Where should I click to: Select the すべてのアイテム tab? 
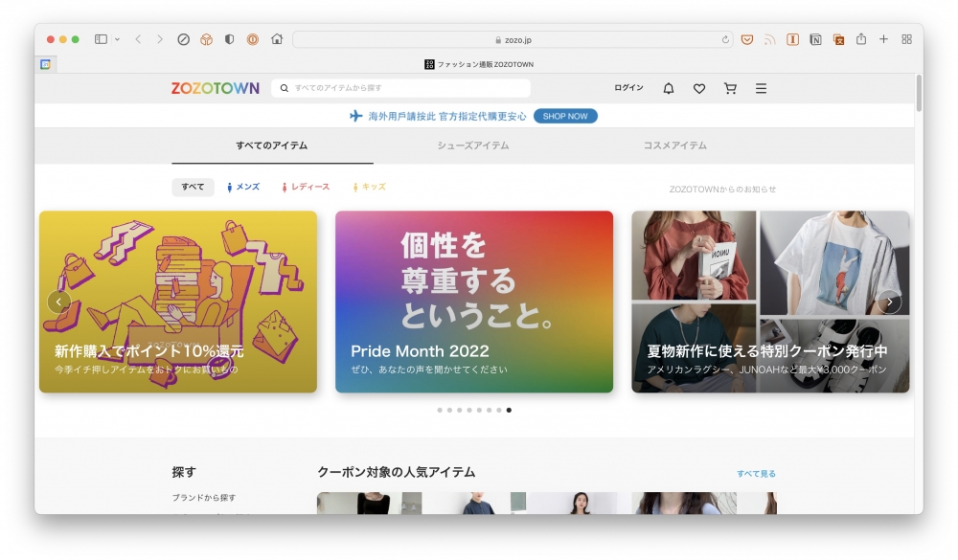(272, 146)
